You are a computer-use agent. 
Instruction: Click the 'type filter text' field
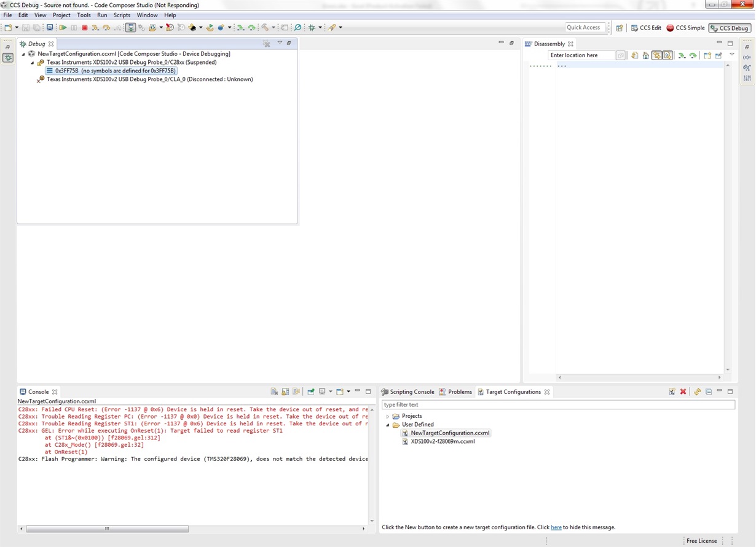pyautogui.click(x=558, y=405)
